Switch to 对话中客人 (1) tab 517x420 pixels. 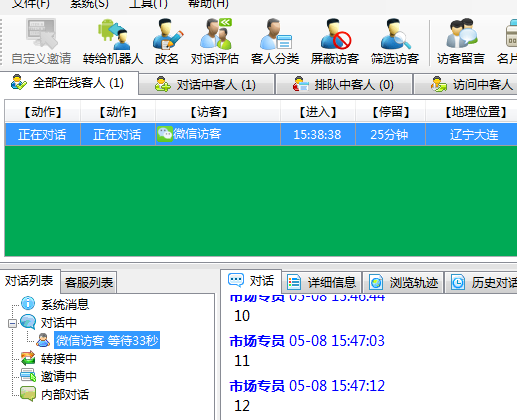207,84
